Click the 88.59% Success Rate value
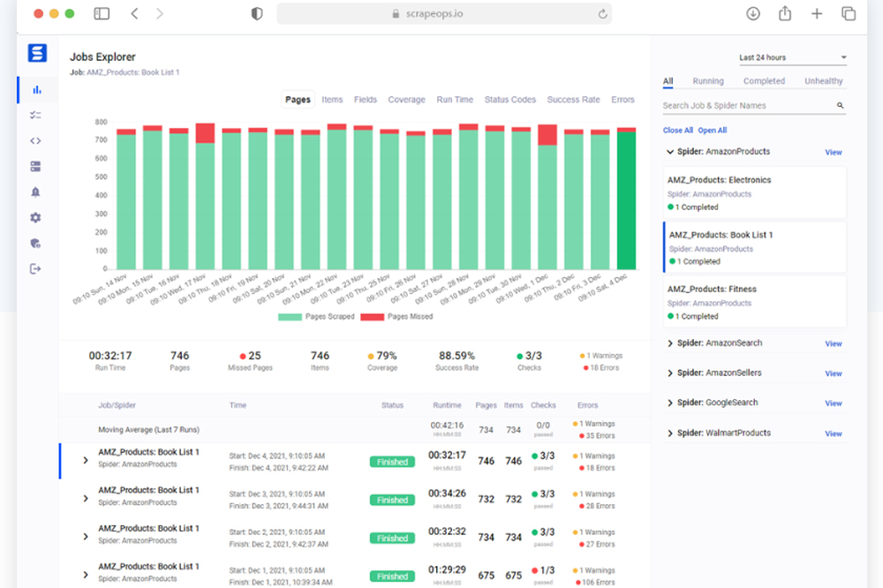This screenshot has height=588, width=883. 457,356
